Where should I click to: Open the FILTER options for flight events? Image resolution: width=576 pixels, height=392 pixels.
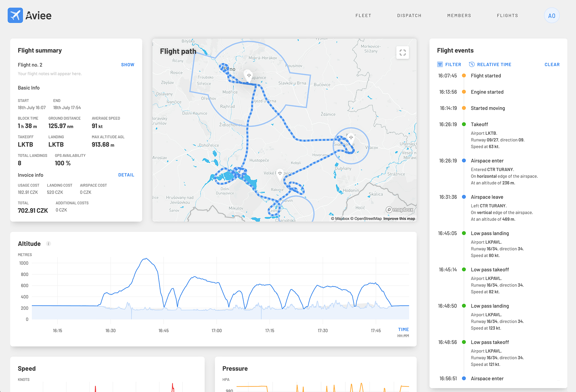coord(453,65)
